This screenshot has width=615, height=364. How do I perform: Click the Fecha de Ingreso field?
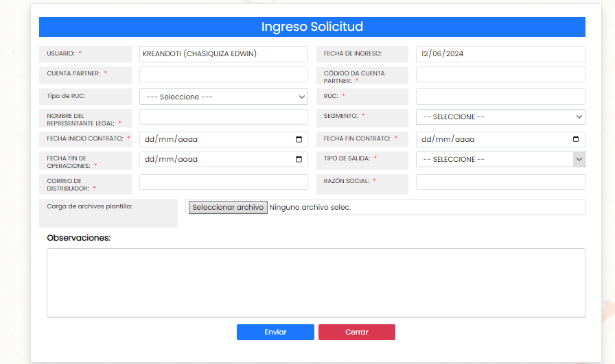point(500,54)
